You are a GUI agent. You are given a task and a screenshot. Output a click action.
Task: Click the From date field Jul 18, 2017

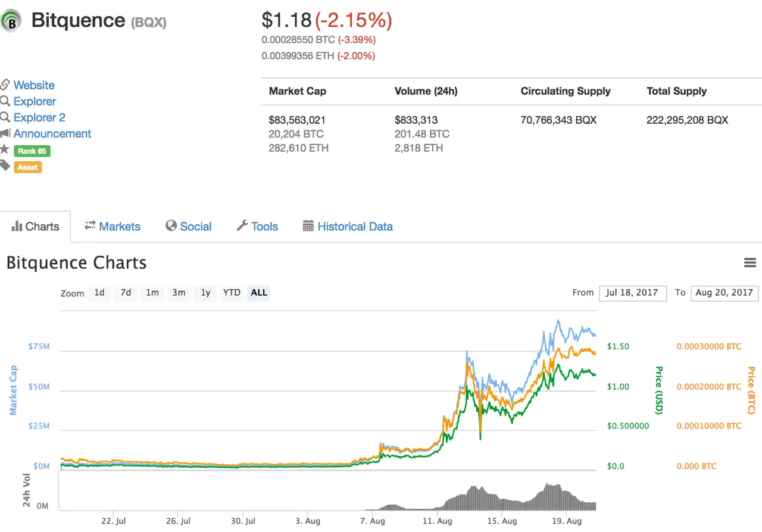[632, 293]
